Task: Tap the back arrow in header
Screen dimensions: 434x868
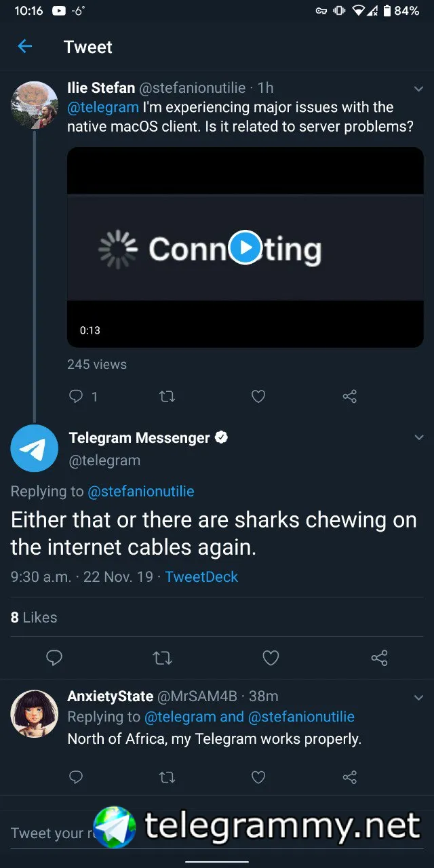Action: pos(25,46)
